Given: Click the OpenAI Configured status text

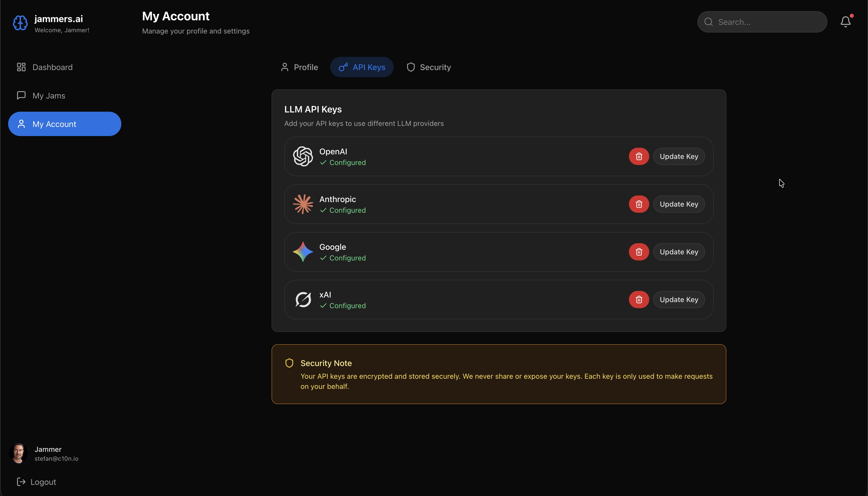Looking at the screenshot, I should [347, 162].
